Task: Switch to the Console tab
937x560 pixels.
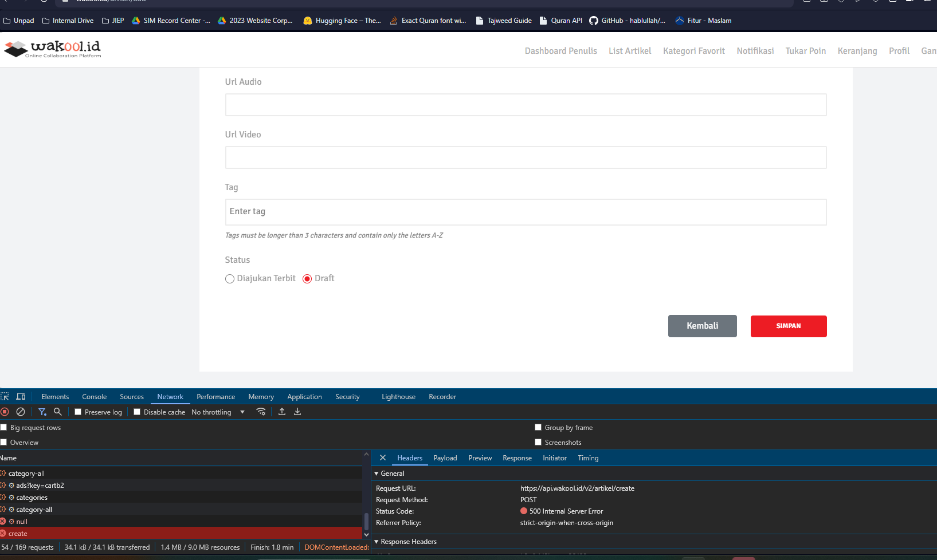Action: coord(95,396)
